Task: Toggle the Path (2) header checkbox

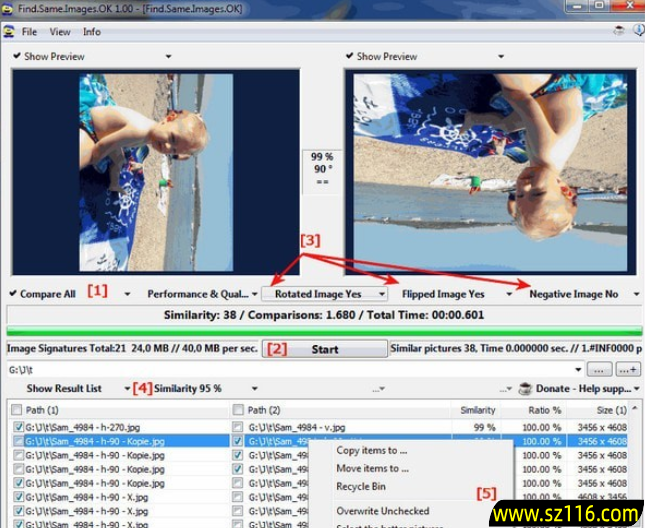Action: tap(238, 410)
